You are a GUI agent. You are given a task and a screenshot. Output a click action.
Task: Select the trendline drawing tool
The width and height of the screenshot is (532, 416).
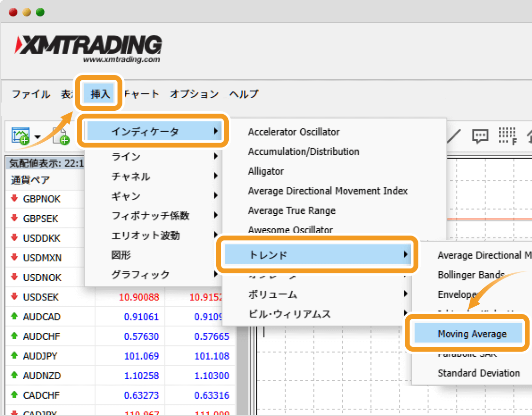click(x=454, y=136)
